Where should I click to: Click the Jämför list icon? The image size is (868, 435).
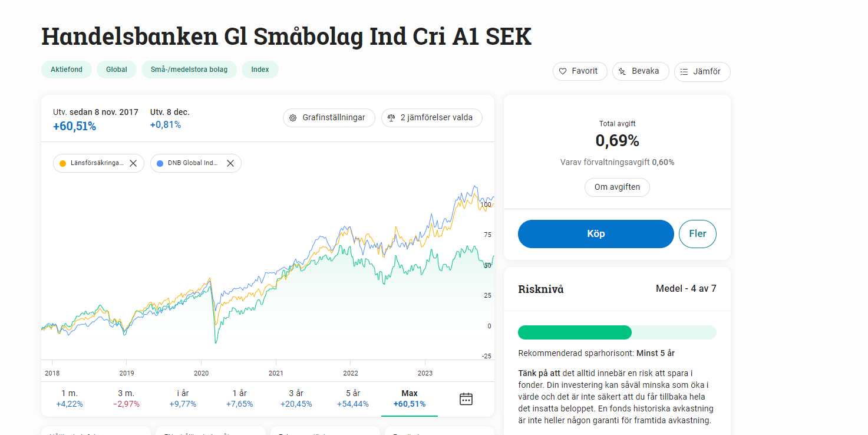tap(684, 72)
